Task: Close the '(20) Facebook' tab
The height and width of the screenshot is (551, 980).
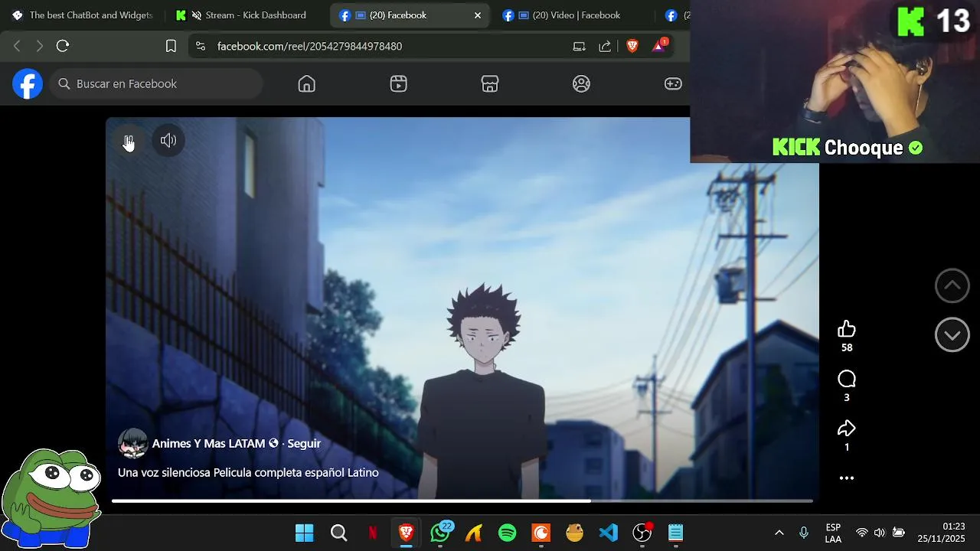Action: 478,15
